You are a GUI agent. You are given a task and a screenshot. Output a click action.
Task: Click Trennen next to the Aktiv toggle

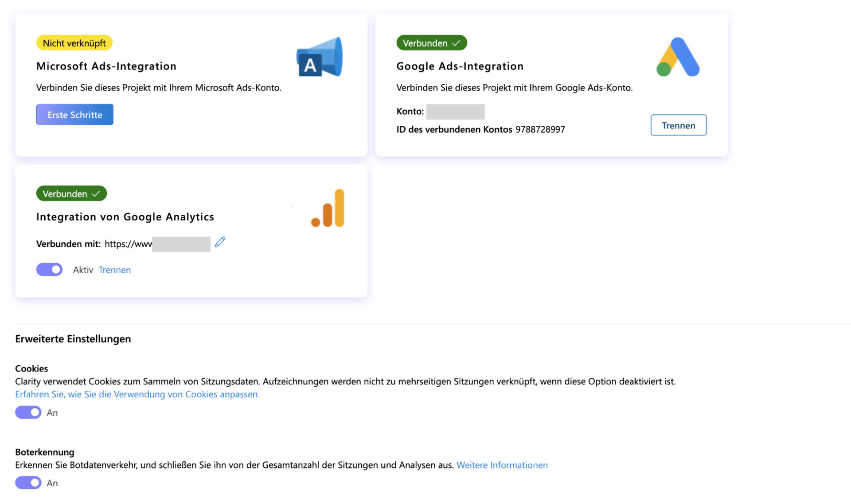114,270
